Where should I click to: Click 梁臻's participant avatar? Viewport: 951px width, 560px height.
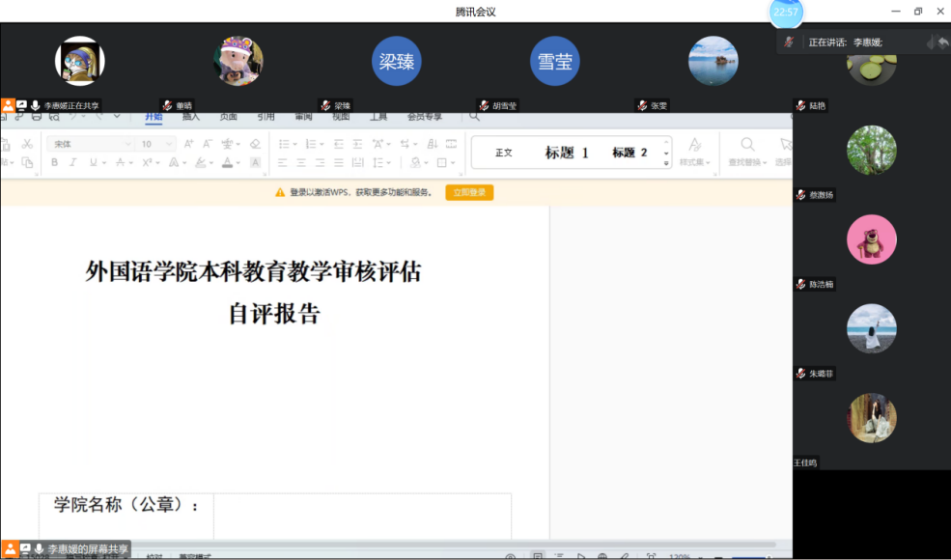396,62
